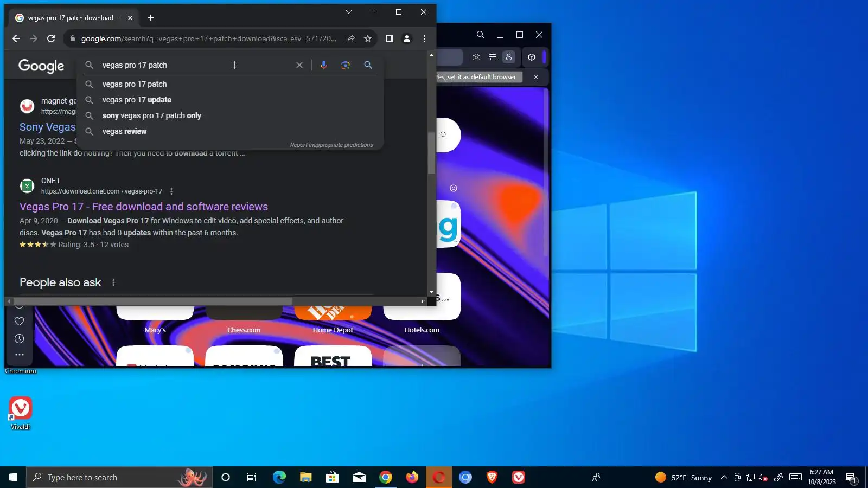Focus the Chrome address bar URL
The height and width of the screenshot is (488, 868).
(x=209, y=38)
